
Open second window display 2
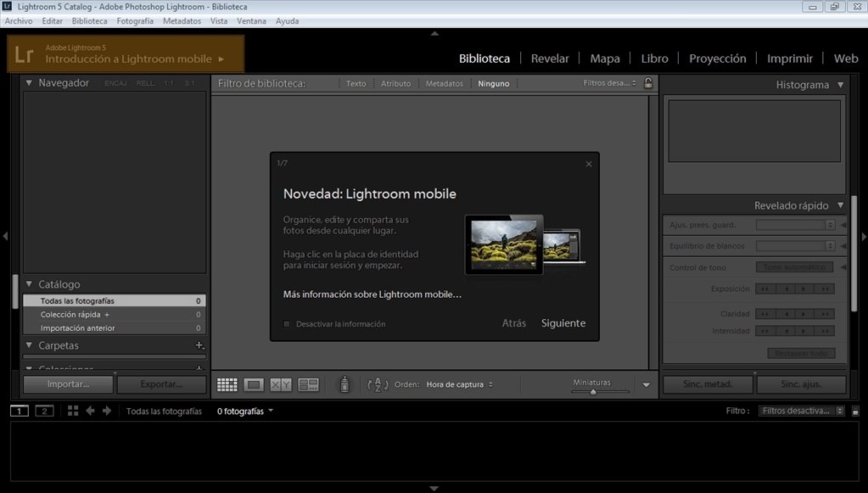click(44, 411)
